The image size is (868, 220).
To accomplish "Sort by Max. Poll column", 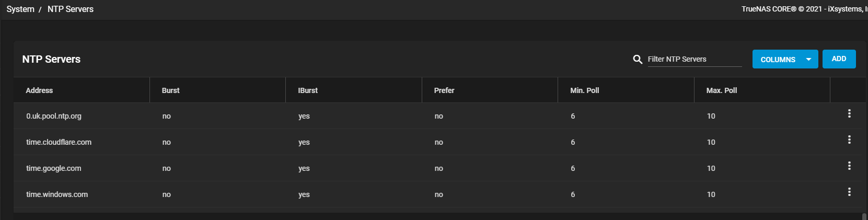I will (722, 90).
